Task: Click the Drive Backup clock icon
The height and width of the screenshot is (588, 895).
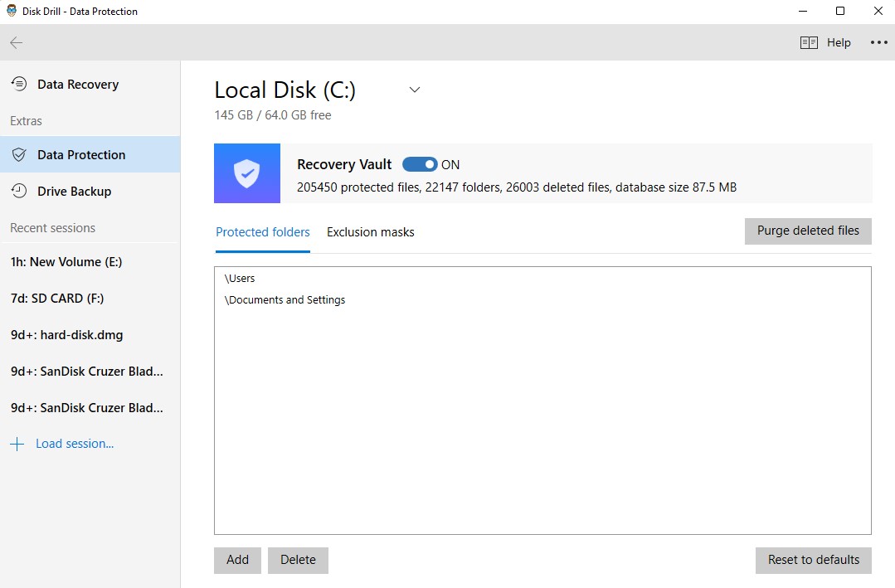Action: 19,191
